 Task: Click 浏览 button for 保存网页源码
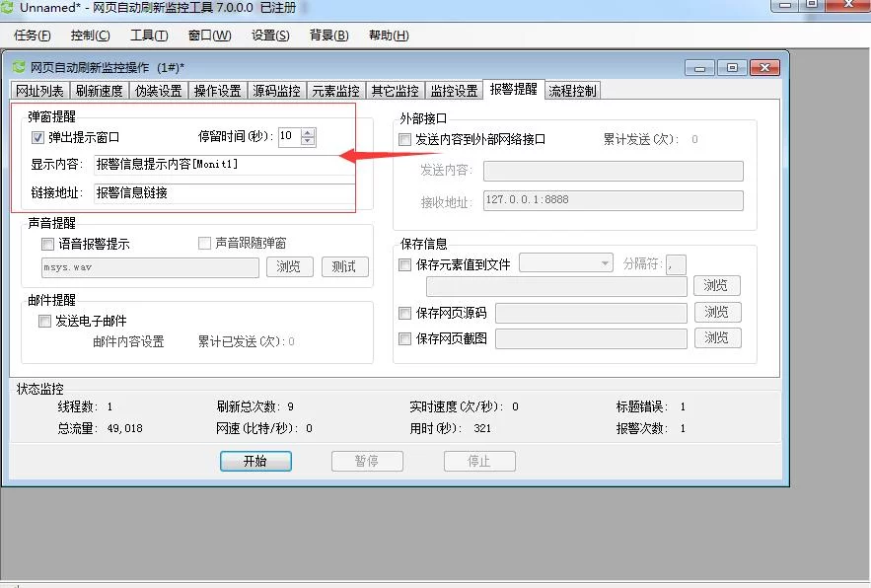tap(718, 312)
